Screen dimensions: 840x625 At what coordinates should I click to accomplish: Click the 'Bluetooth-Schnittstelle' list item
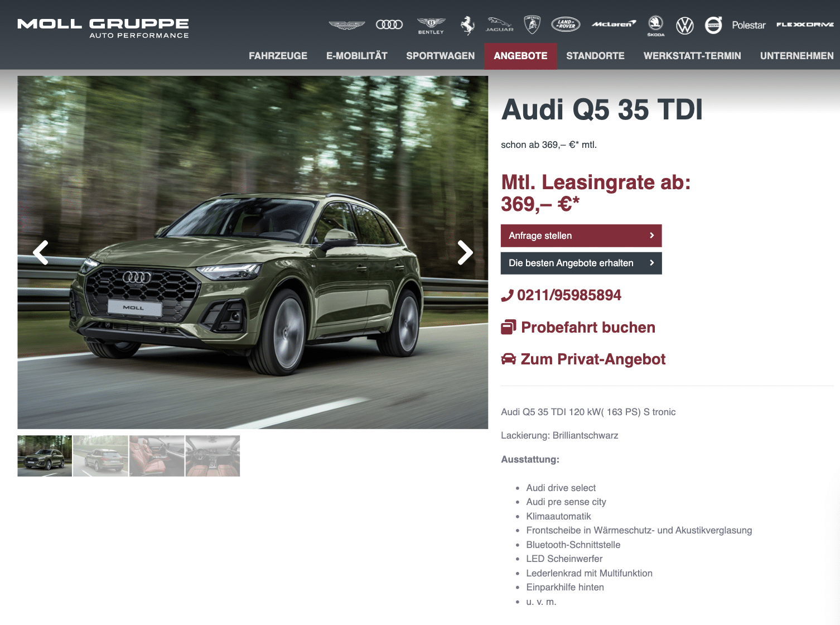click(573, 545)
